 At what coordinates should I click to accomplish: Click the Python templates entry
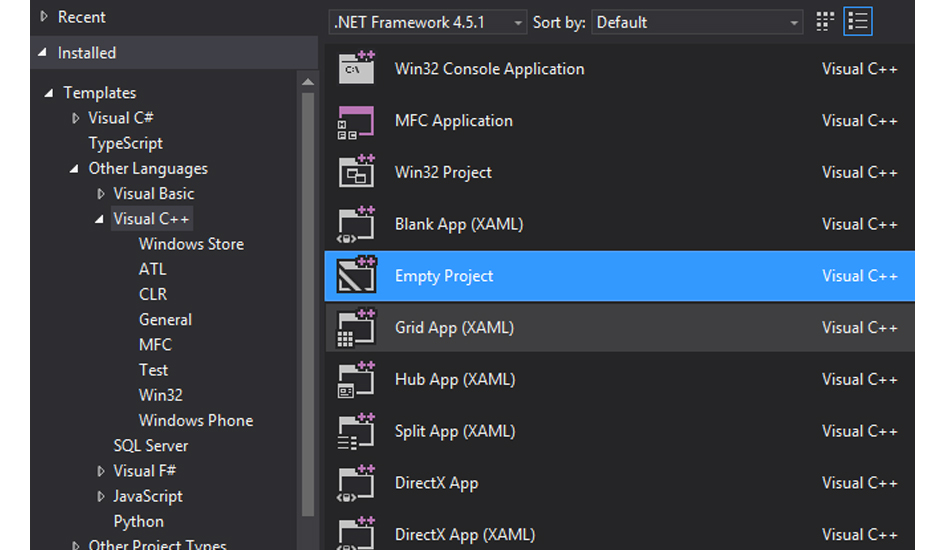pyautogui.click(x=139, y=522)
